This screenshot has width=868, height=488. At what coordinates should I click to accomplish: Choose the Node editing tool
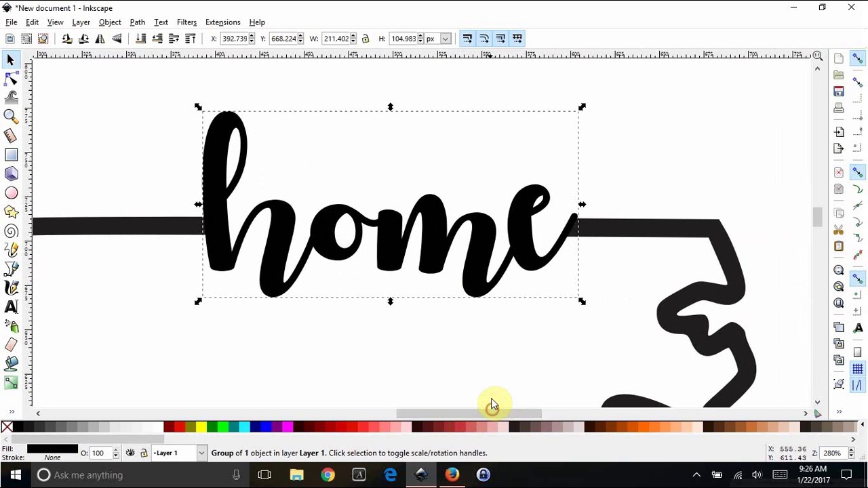[10, 79]
